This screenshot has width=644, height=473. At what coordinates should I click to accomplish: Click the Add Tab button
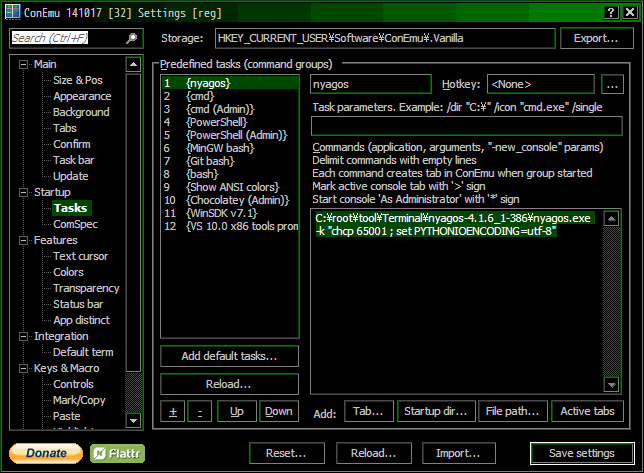tap(368, 411)
